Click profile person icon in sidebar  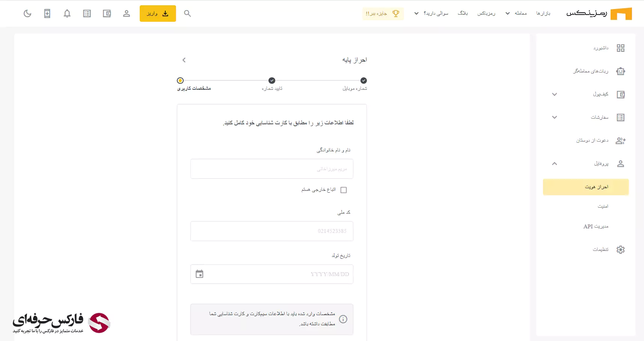(620, 164)
